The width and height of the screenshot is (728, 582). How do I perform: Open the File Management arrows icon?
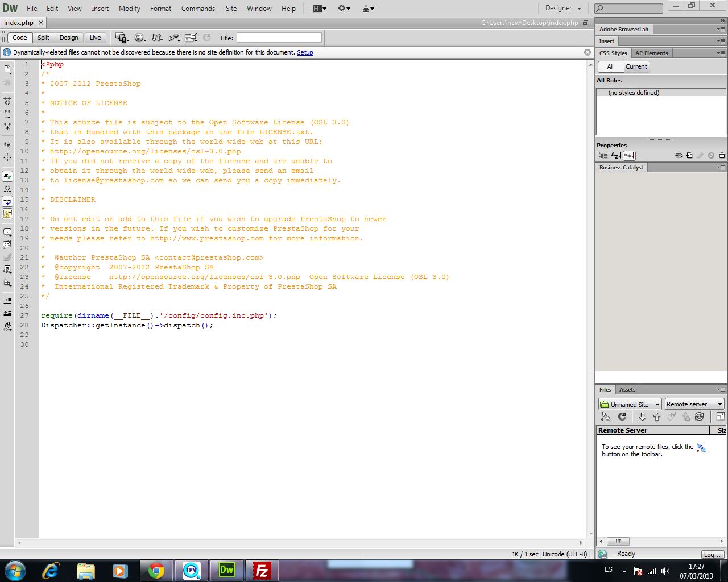pos(157,38)
